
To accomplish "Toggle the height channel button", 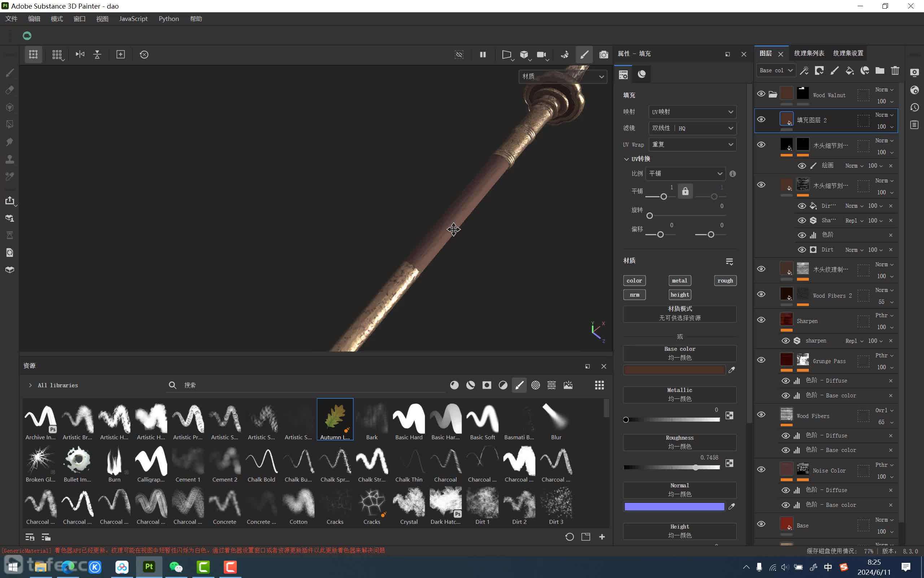I will [x=680, y=295].
